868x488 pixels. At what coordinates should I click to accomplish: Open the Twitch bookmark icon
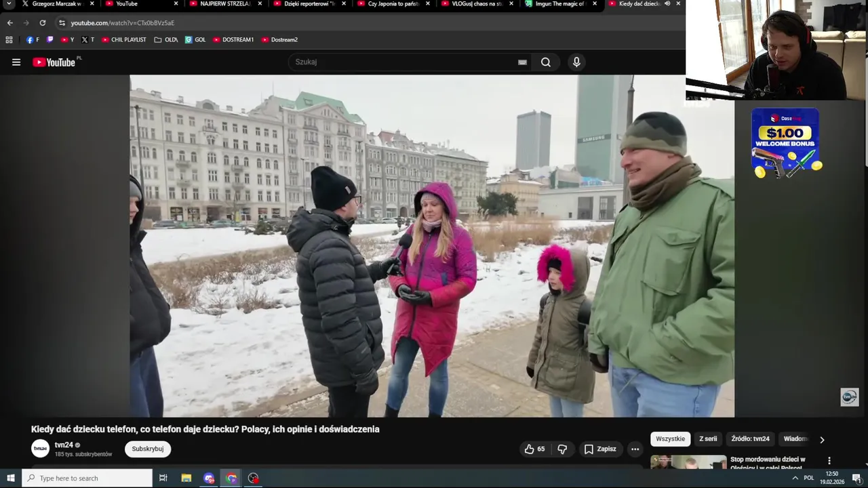pyautogui.click(x=50, y=40)
